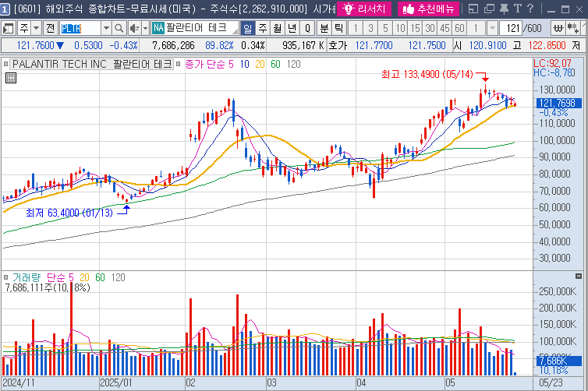
Task: Click the window layout icon in title bar
Action: tap(473, 9)
